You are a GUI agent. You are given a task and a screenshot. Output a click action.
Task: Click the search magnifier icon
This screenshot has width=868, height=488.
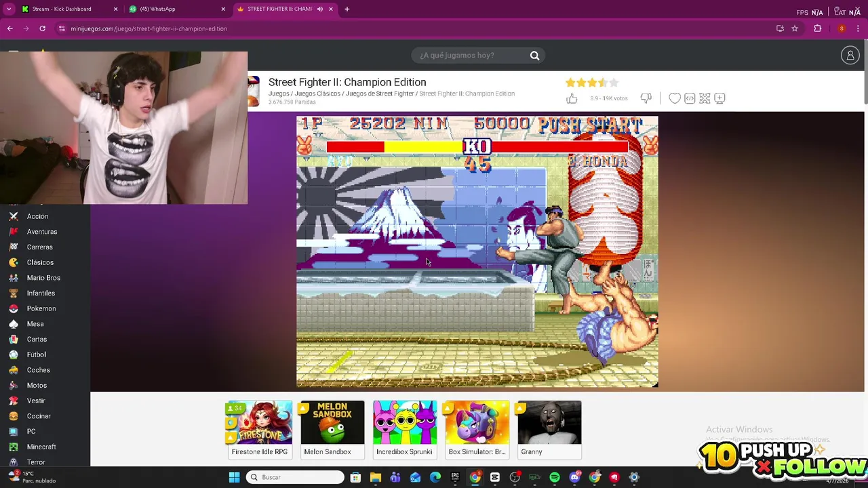point(534,56)
